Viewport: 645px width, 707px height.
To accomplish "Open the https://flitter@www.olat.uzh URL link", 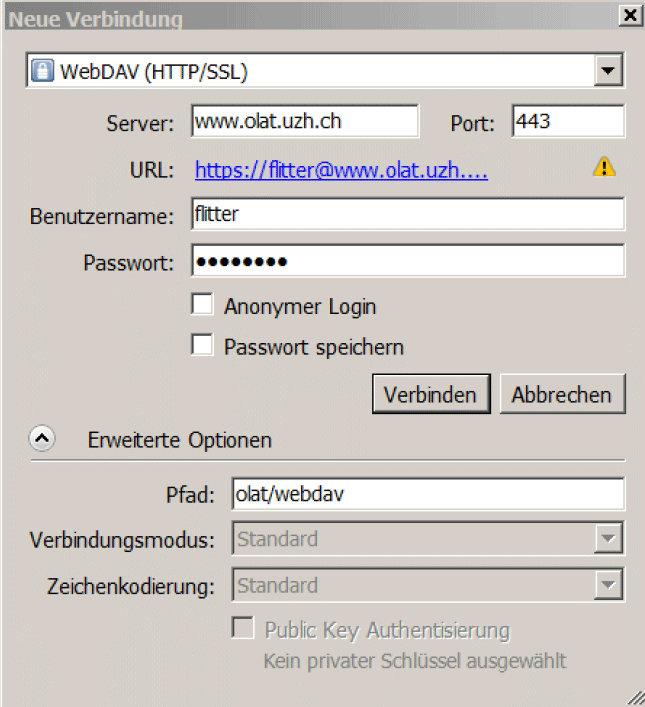I will [x=341, y=170].
